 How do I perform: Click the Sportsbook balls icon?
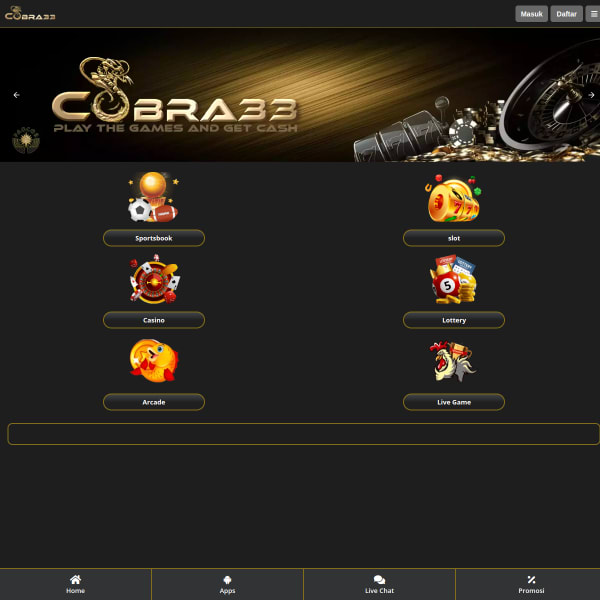click(x=153, y=197)
